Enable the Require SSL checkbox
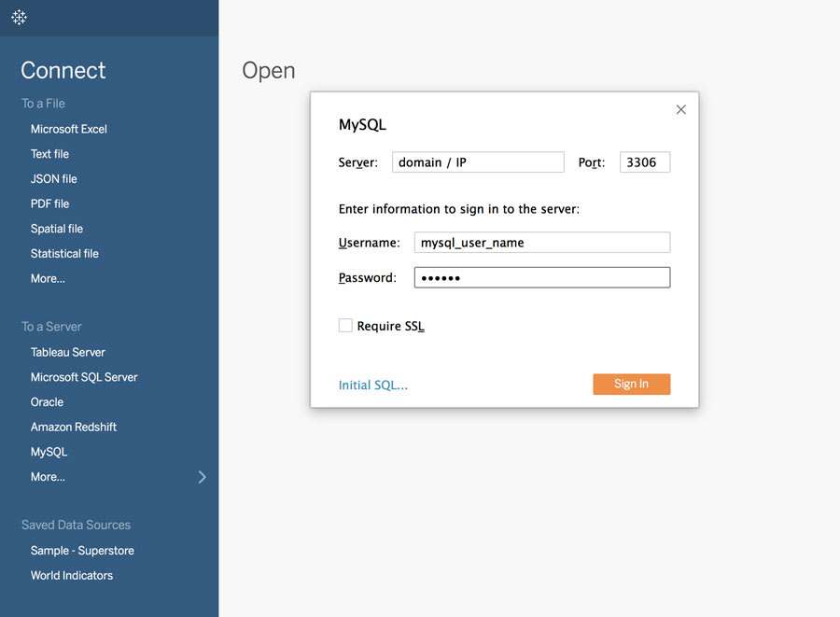Viewport: 840px width, 617px height. (x=345, y=325)
